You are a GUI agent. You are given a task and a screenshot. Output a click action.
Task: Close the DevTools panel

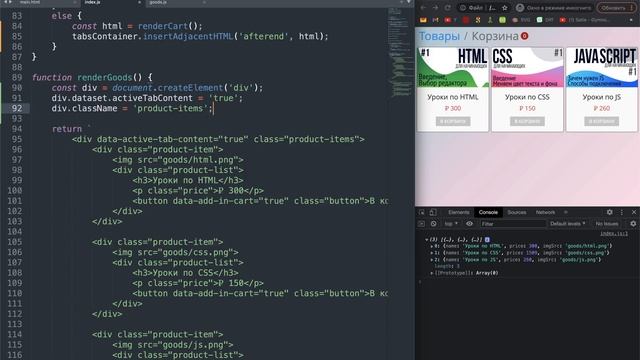[634, 212]
